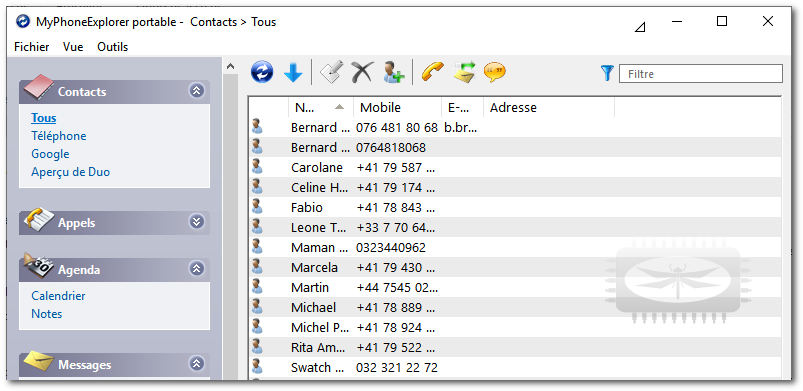Select the Téléphone contacts link

(59, 136)
